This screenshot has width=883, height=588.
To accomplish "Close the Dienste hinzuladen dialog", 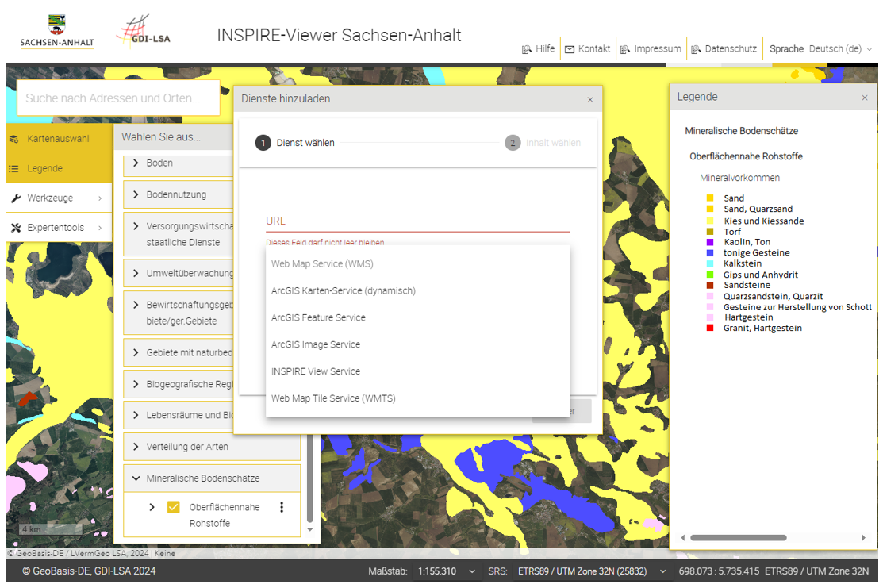I will (589, 100).
